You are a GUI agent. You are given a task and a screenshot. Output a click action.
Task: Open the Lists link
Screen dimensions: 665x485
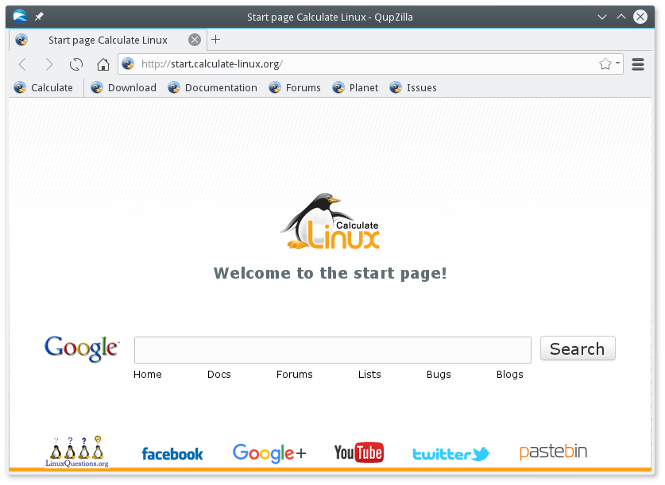[369, 374]
